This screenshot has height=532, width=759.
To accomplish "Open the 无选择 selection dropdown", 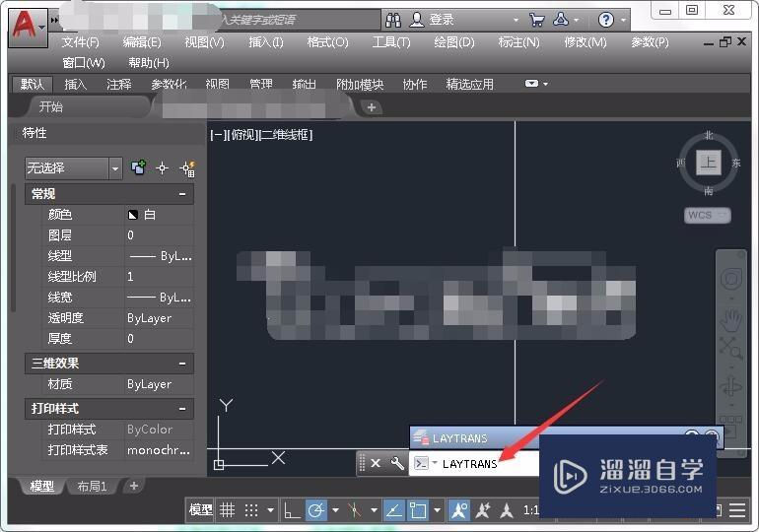I will [x=74, y=168].
